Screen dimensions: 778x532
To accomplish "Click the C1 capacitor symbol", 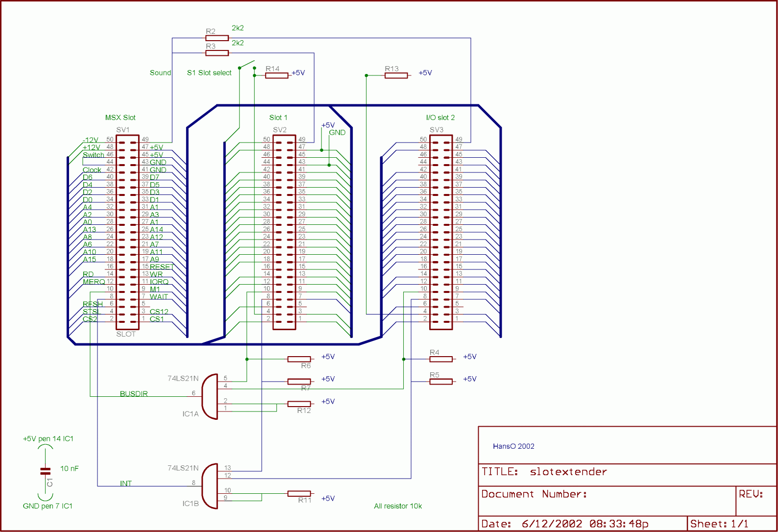I will click(46, 471).
